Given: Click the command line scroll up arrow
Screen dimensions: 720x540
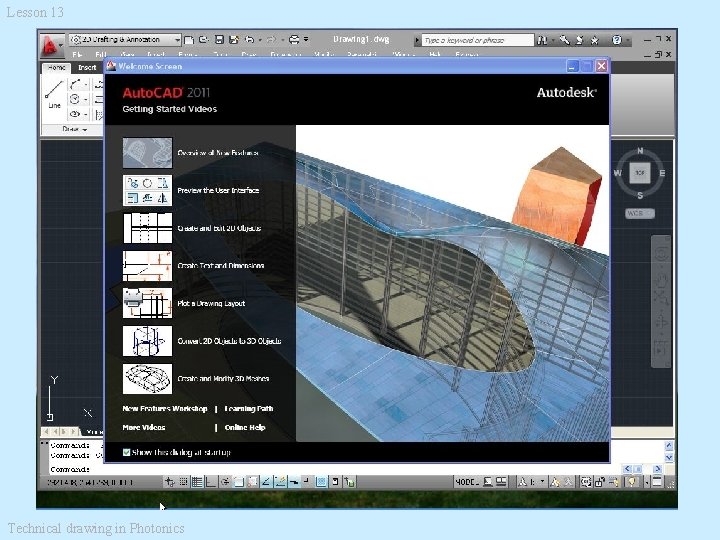Looking at the screenshot, I should (x=669, y=446).
